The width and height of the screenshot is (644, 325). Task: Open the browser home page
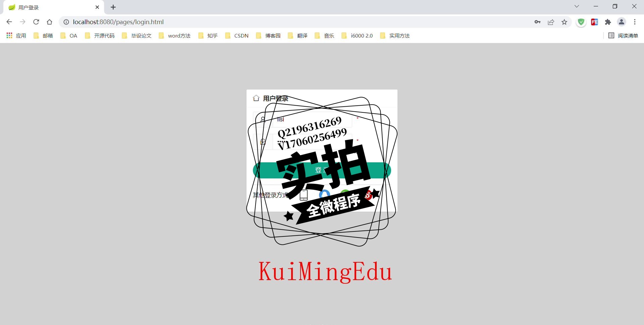(49, 22)
